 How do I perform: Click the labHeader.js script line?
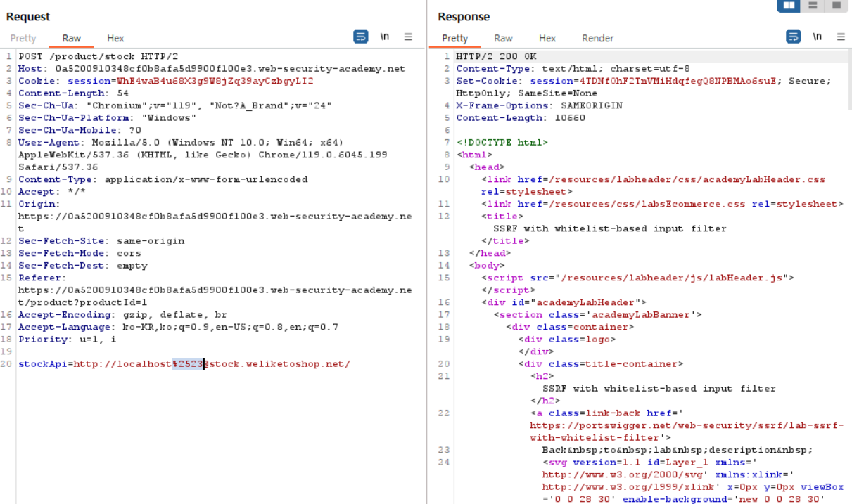point(638,278)
